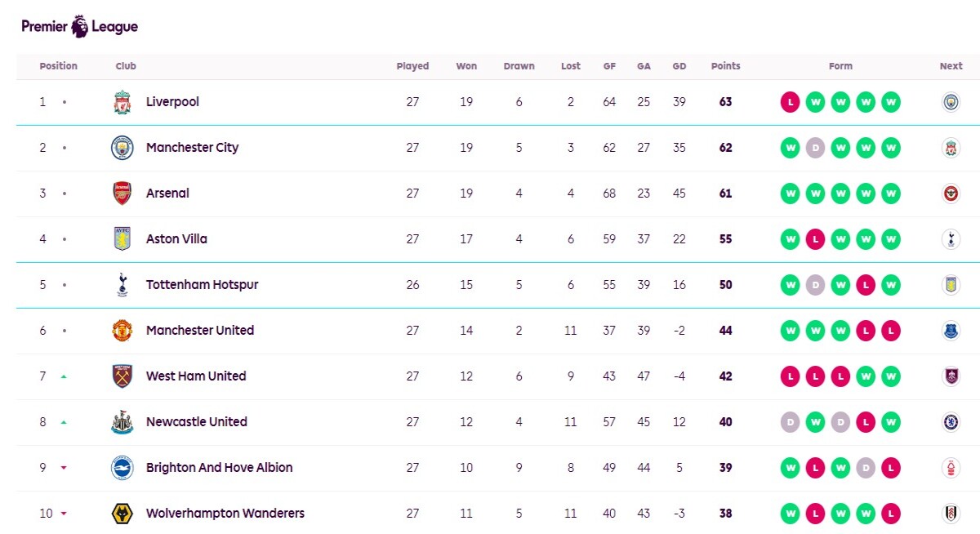Click Manchester United team name
Image resolution: width=980 pixels, height=534 pixels.
pos(200,331)
